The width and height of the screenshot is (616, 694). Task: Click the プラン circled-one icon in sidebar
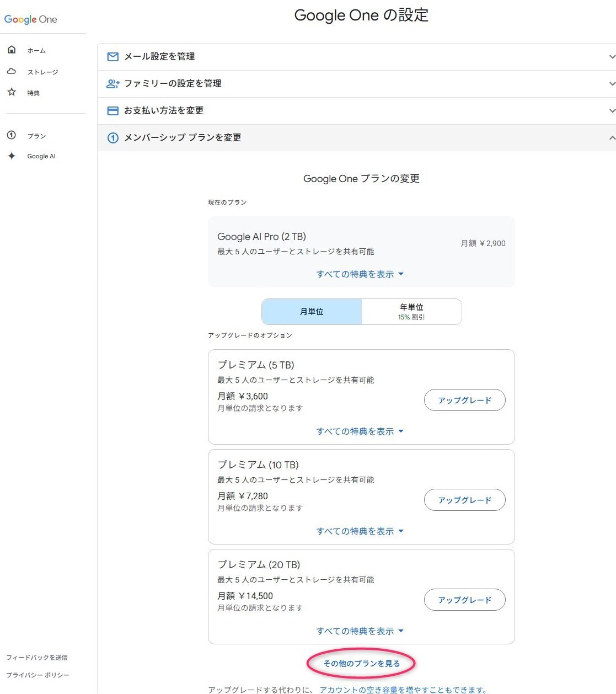[12, 135]
